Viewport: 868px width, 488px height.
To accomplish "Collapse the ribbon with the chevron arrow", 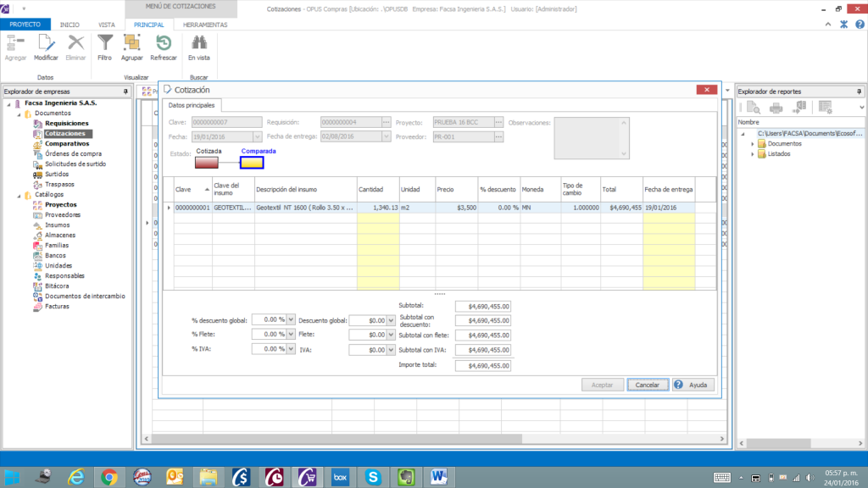I will pyautogui.click(x=829, y=25).
